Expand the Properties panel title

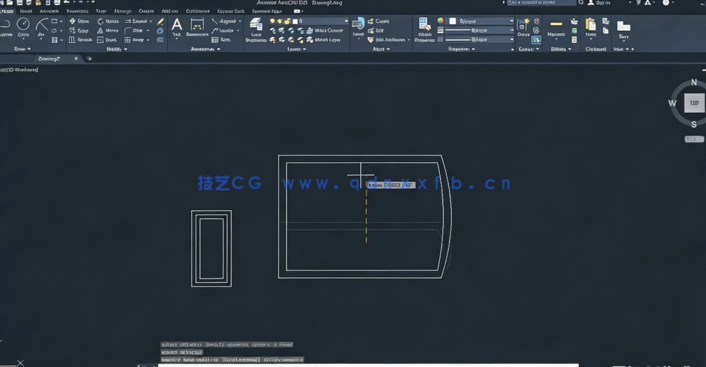tap(462, 49)
